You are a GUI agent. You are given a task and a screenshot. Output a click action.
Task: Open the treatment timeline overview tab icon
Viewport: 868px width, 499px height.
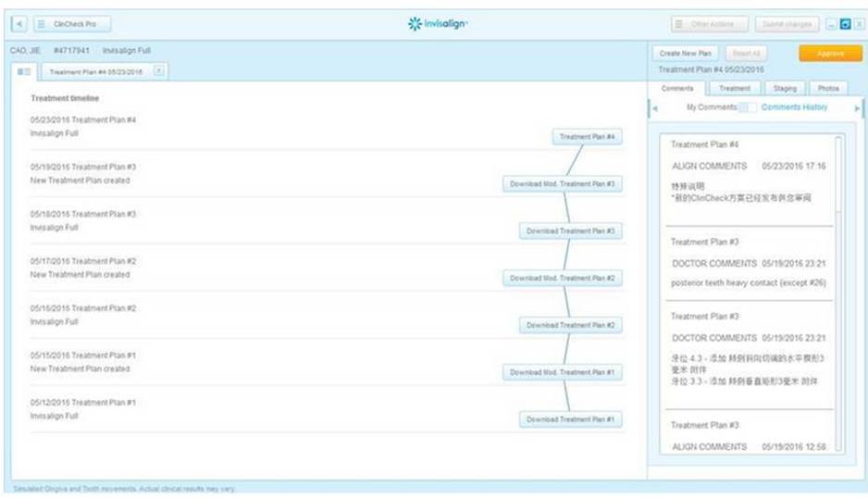(24, 71)
